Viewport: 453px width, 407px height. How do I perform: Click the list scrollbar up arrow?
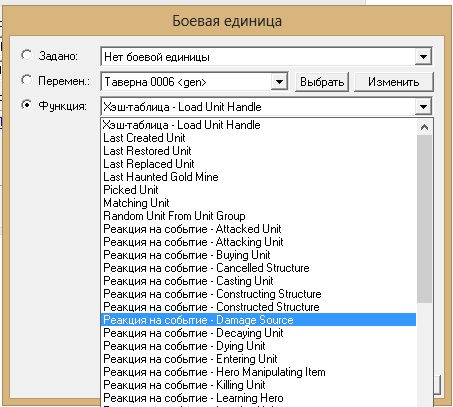point(424,127)
